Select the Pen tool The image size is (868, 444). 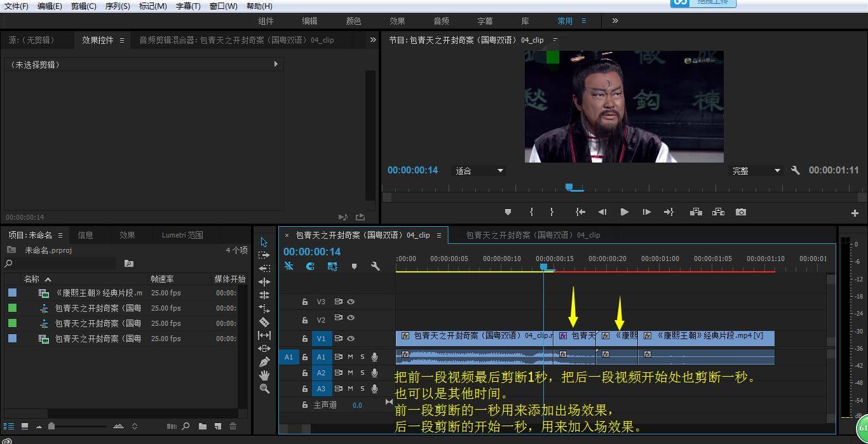click(264, 361)
